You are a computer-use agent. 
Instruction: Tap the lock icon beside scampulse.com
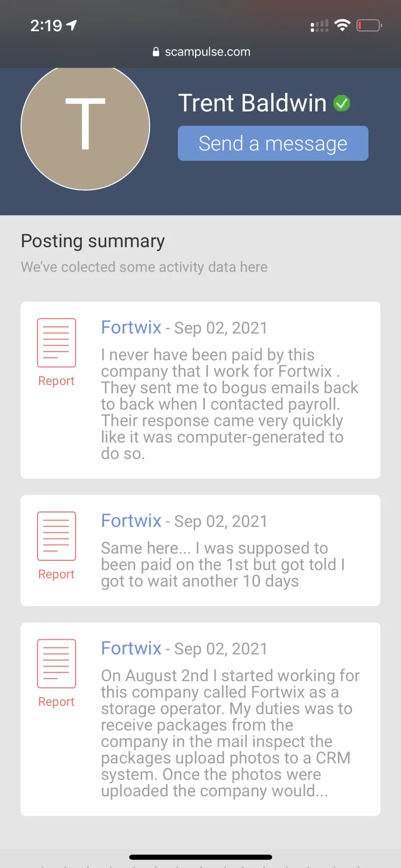(x=155, y=52)
